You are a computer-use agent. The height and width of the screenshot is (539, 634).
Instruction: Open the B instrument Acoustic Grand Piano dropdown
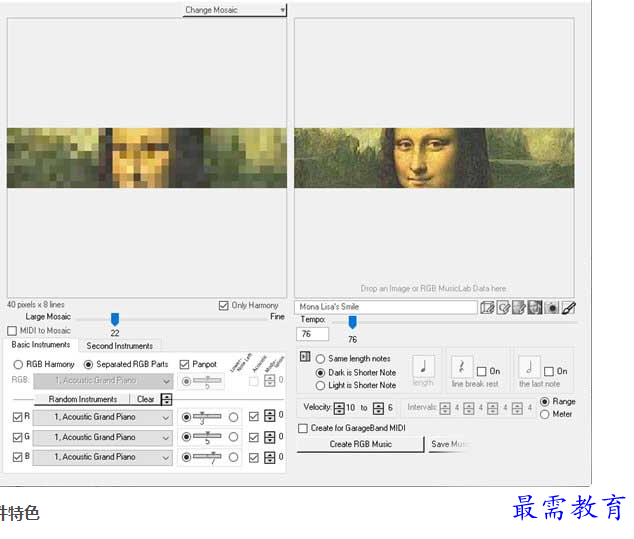point(103,457)
